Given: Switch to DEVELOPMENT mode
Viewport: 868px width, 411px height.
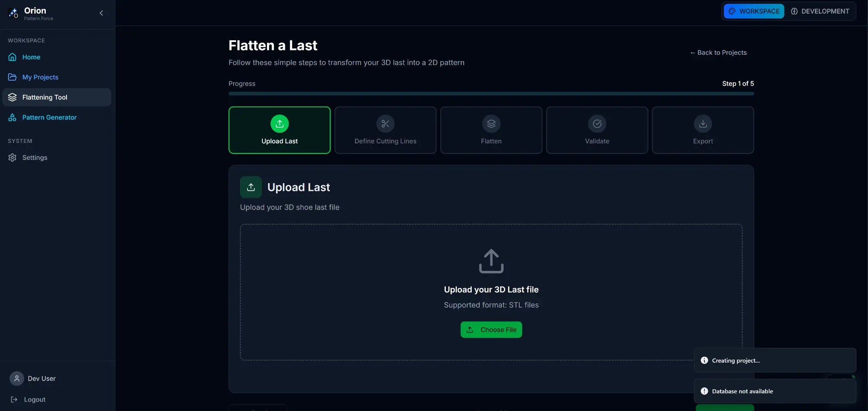Looking at the screenshot, I should click(820, 11).
